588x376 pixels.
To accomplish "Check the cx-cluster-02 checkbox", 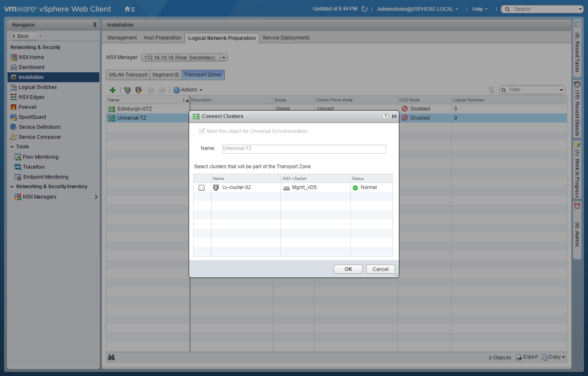I will pyautogui.click(x=202, y=188).
